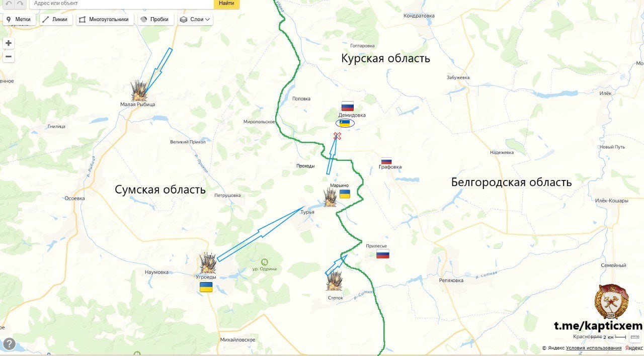Zoom out with the minus button

coord(9,57)
